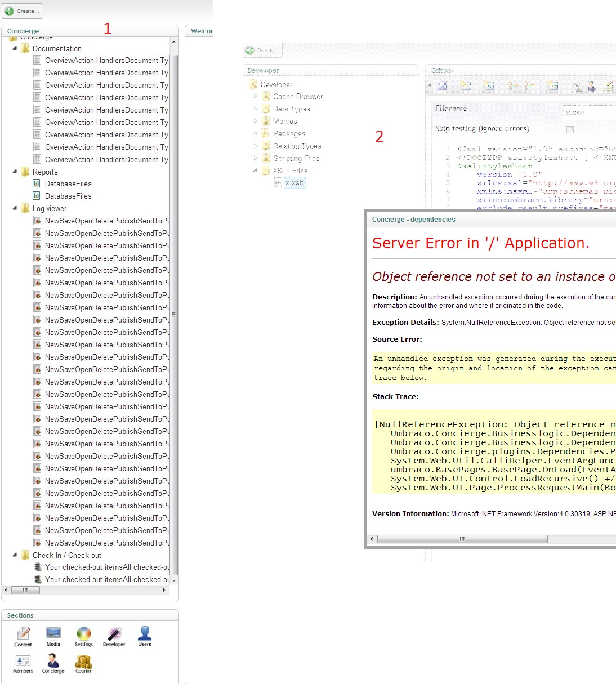Select the Scripting Files tree item

coord(296,158)
